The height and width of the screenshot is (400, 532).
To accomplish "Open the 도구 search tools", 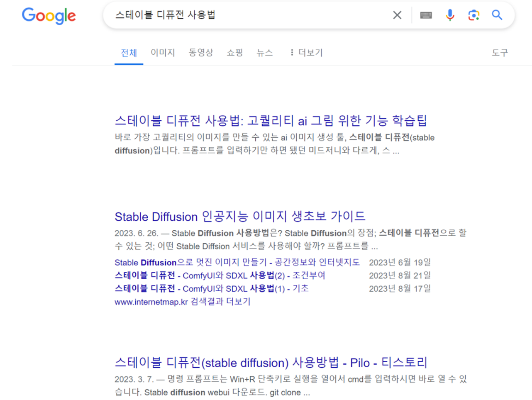I will pos(500,53).
